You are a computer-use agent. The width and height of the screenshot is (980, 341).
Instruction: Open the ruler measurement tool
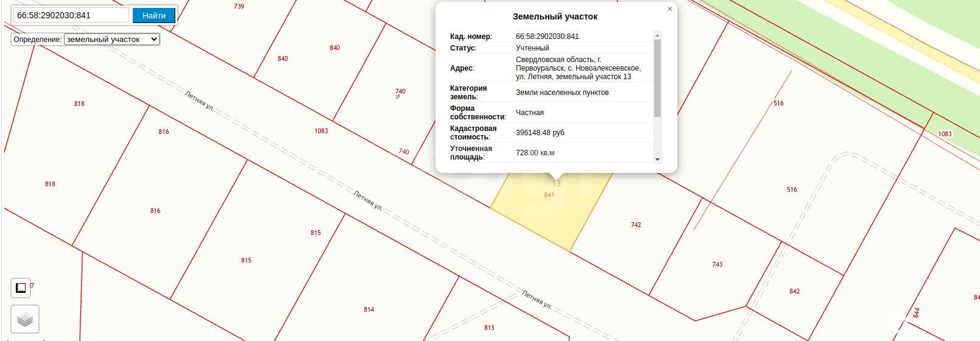pos(21,288)
